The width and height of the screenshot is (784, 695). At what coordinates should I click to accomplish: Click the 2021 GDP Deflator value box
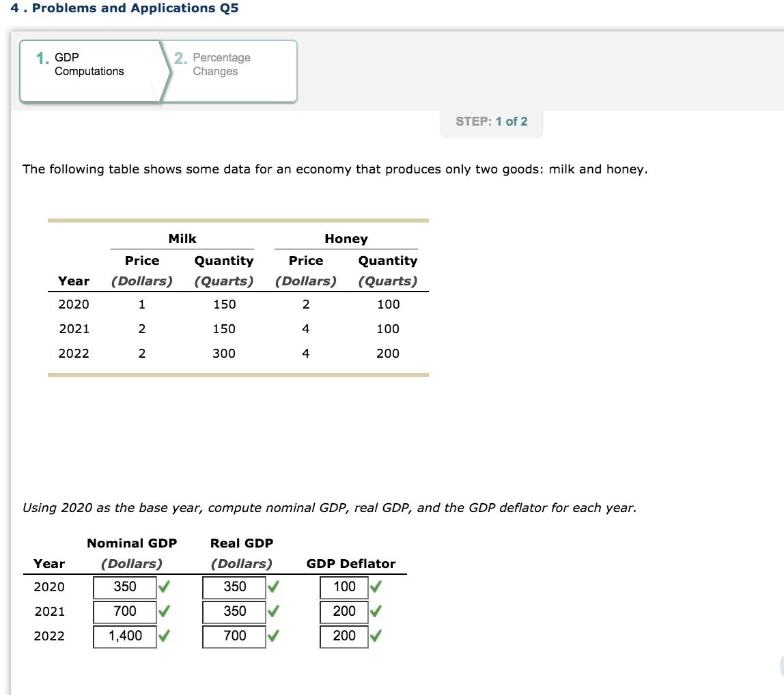pos(344,612)
